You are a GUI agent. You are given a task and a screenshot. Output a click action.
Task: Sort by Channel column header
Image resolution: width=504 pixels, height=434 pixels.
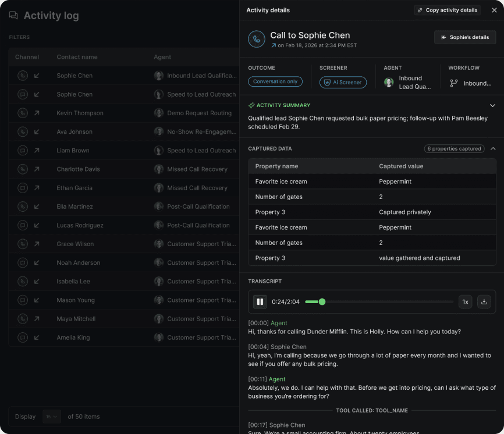[27, 57]
